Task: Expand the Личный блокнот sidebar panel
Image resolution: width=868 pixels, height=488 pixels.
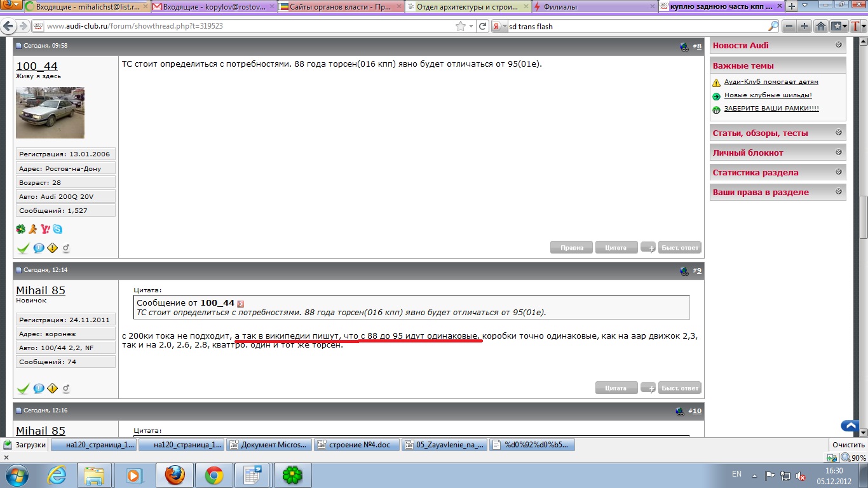Action: click(x=838, y=152)
